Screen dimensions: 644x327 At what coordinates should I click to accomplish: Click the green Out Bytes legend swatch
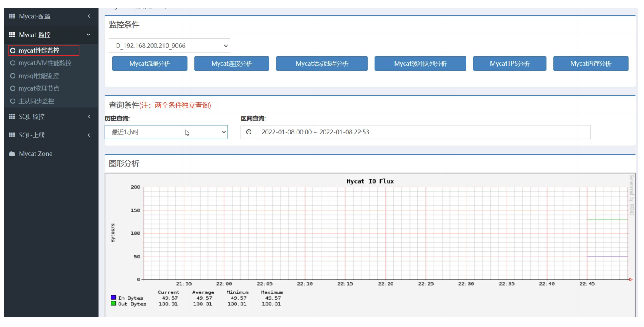[x=113, y=304]
